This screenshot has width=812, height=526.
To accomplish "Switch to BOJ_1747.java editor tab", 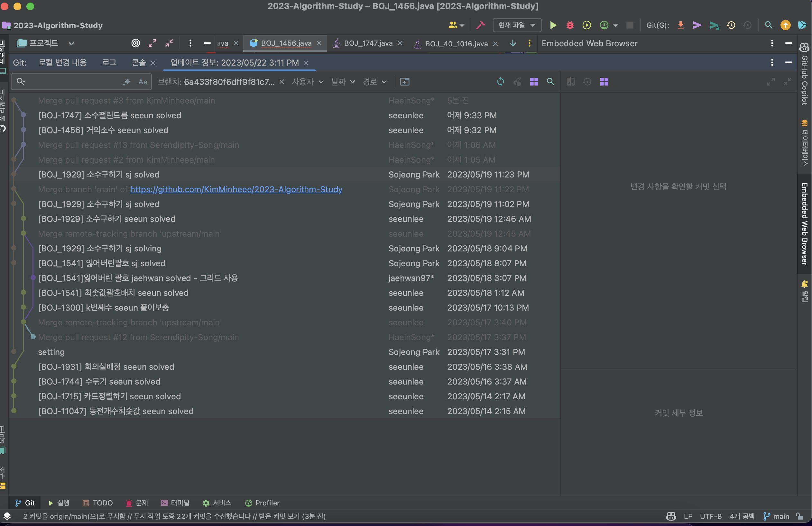I will click(x=368, y=43).
